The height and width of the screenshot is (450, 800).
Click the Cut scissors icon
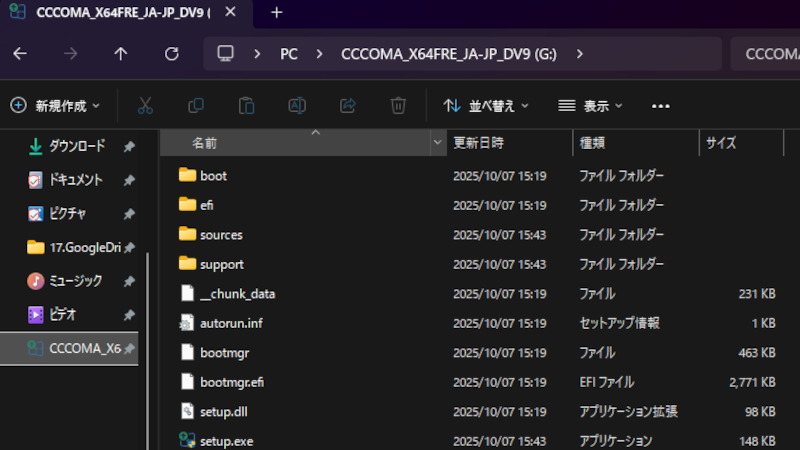pyautogui.click(x=145, y=105)
